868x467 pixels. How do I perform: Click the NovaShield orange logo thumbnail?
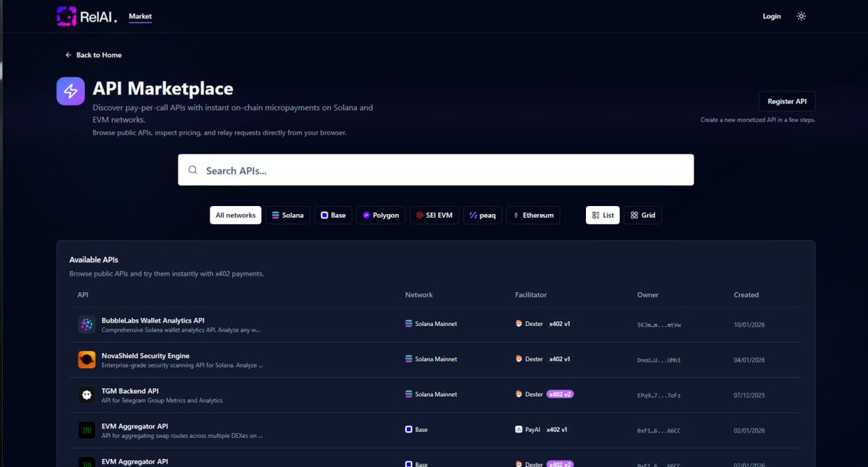pos(87,360)
